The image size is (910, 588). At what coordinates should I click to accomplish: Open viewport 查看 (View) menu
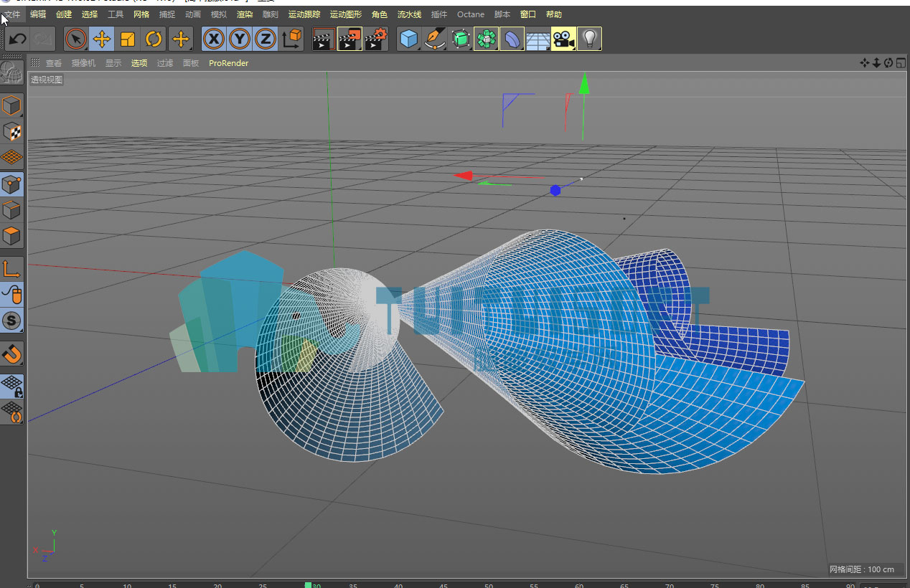pyautogui.click(x=54, y=63)
